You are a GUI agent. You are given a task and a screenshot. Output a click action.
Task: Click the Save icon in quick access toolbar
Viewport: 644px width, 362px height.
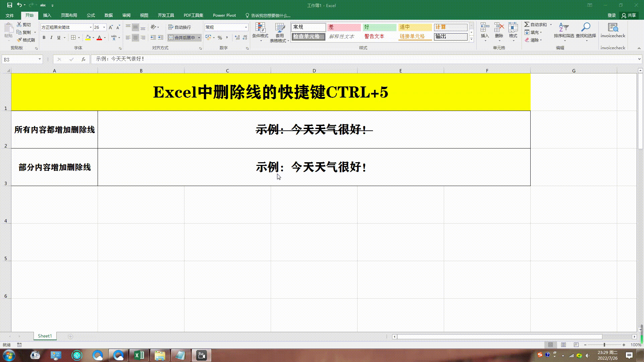pos(10,5)
